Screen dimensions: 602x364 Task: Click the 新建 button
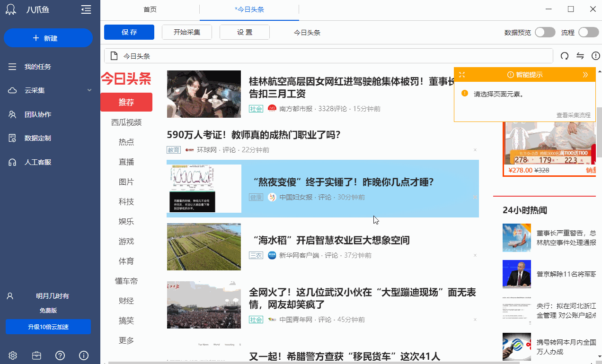[48, 38]
